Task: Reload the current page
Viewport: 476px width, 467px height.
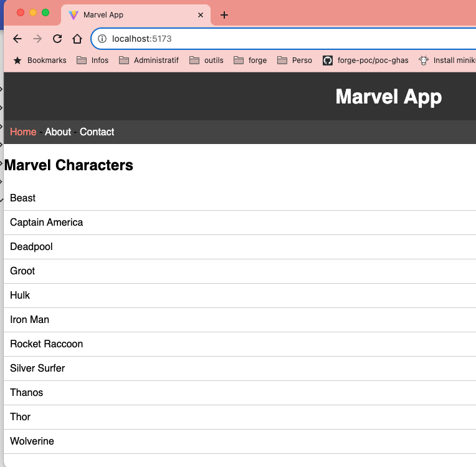Action: [x=57, y=39]
